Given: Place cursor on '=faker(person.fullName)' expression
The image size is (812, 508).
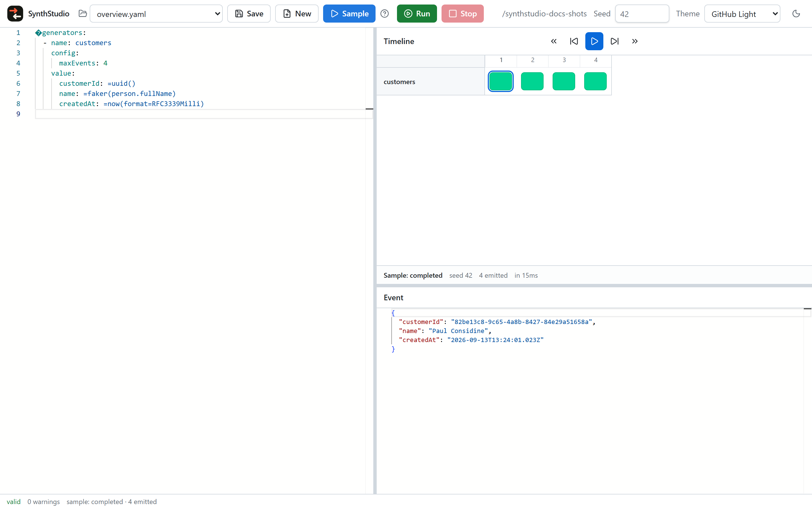Looking at the screenshot, I should pyautogui.click(x=129, y=93).
